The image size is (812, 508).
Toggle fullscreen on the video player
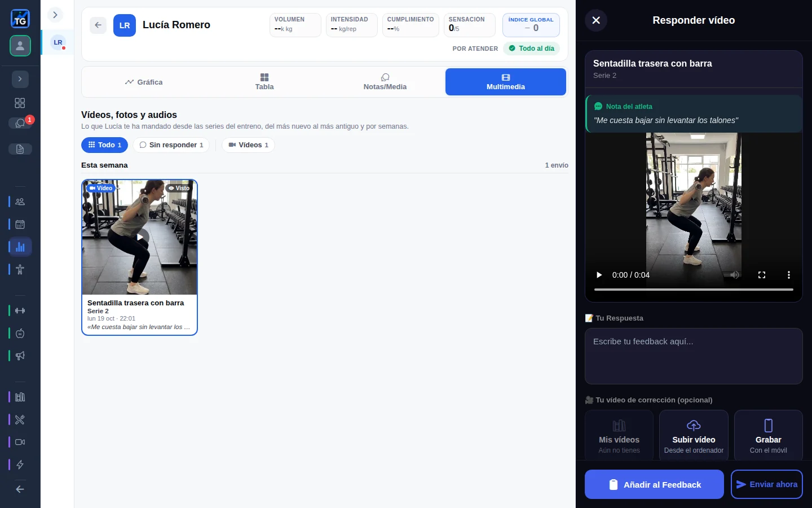[762, 275]
